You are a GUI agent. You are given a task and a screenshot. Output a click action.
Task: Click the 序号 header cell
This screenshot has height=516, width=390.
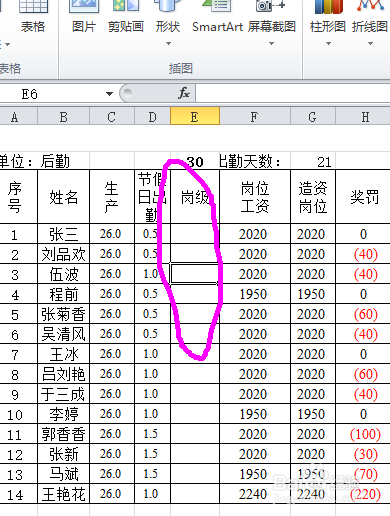(x=18, y=197)
